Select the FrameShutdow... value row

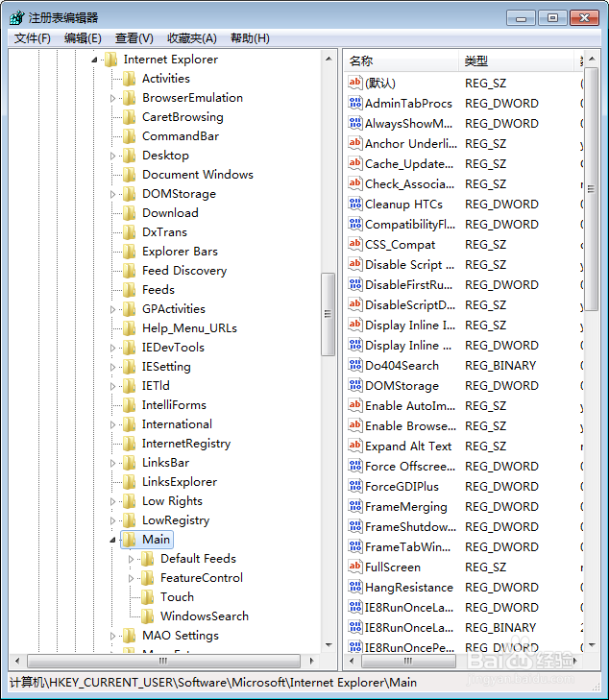click(x=464, y=526)
